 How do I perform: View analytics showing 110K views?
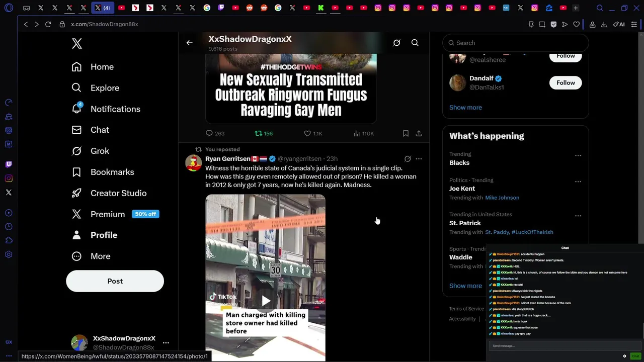(364, 133)
